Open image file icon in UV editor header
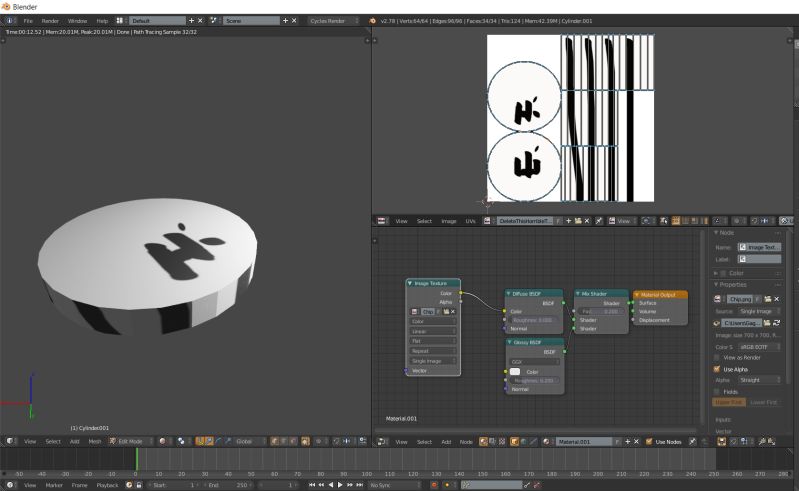The image size is (799, 491). pos(578,221)
